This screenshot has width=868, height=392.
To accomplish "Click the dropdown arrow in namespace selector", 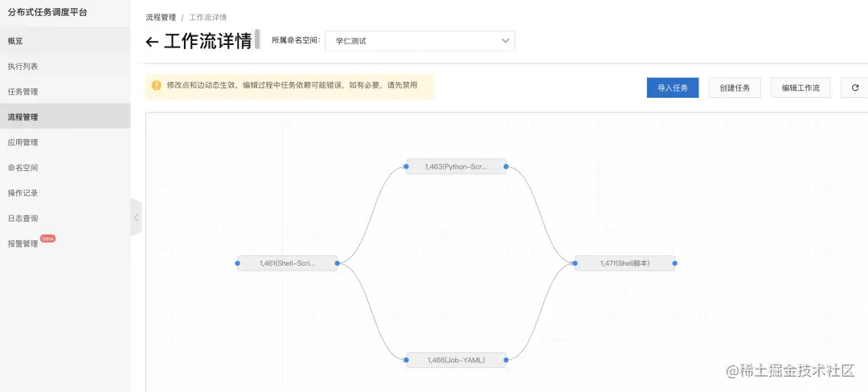I will coord(505,41).
